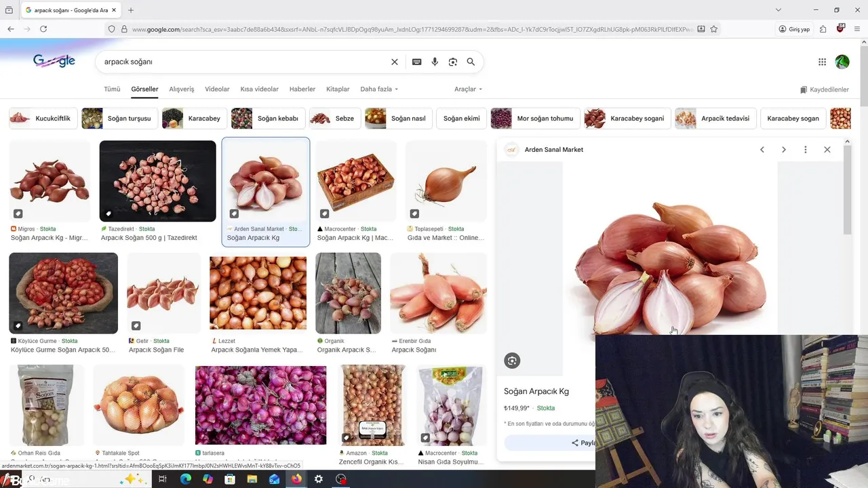Bookmark this page with star icon

[714, 29]
